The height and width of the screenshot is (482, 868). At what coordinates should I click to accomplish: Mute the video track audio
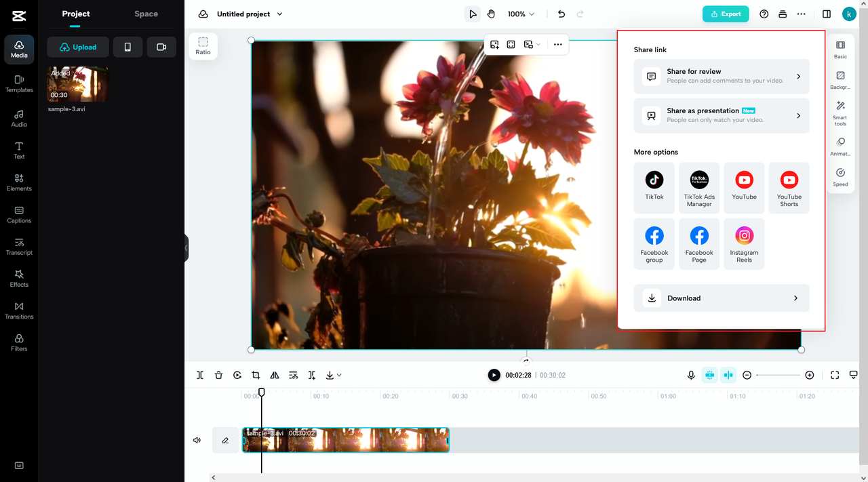[x=197, y=440]
